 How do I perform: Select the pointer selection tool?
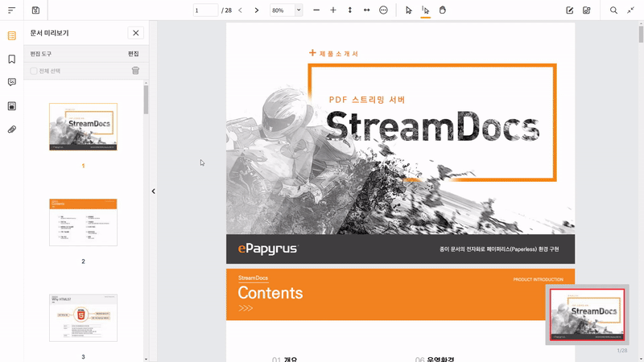click(409, 10)
